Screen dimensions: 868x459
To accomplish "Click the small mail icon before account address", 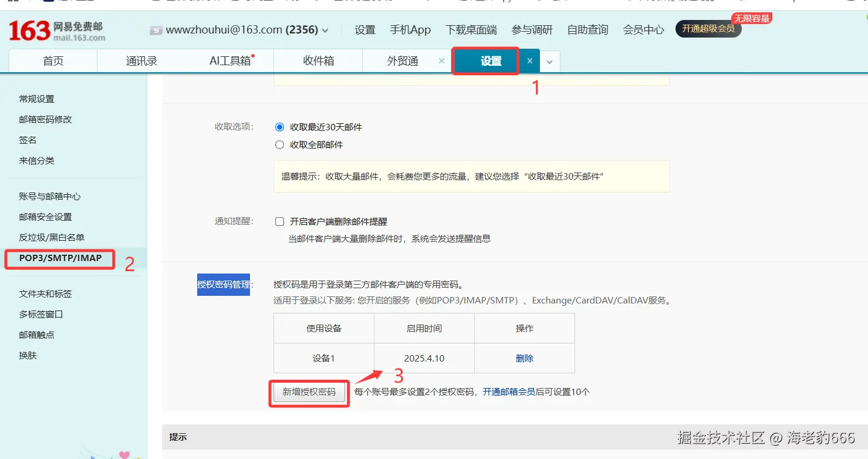I will [x=156, y=30].
